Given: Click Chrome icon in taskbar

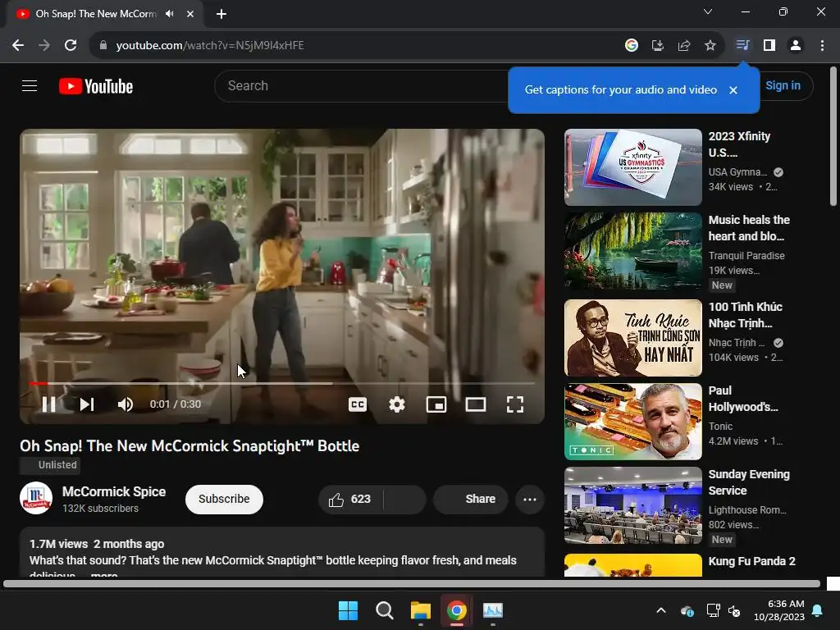Looking at the screenshot, I should click(x=456, y=610).
